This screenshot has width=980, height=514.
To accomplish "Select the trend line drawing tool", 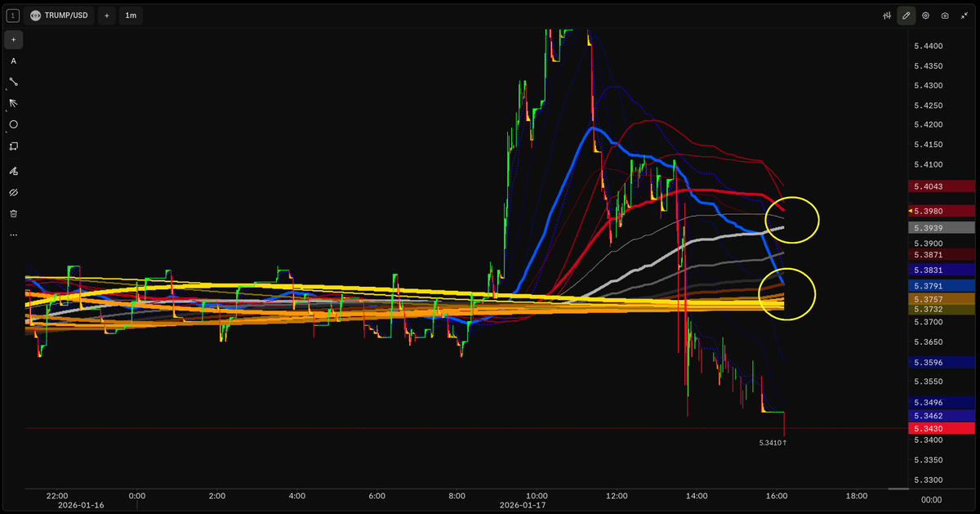I will [13, 82].
